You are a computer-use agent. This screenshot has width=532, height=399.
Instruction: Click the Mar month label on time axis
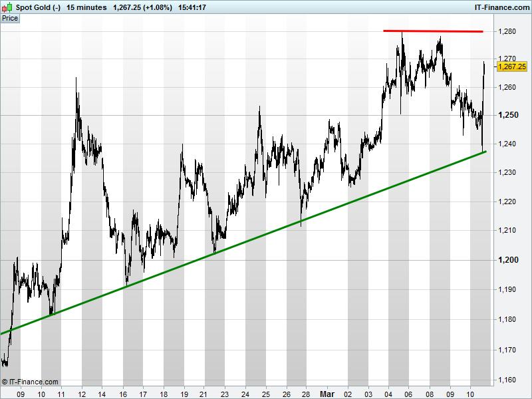pos(327,394)
